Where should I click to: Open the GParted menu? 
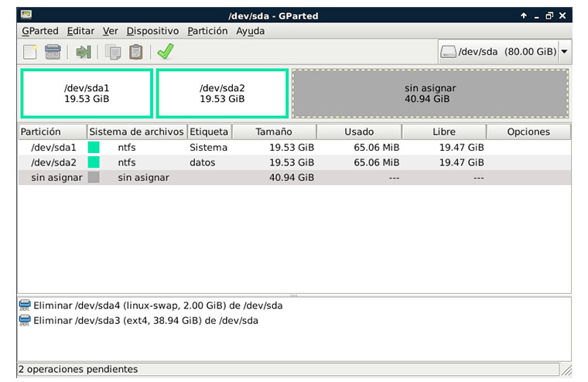point(40,31)
